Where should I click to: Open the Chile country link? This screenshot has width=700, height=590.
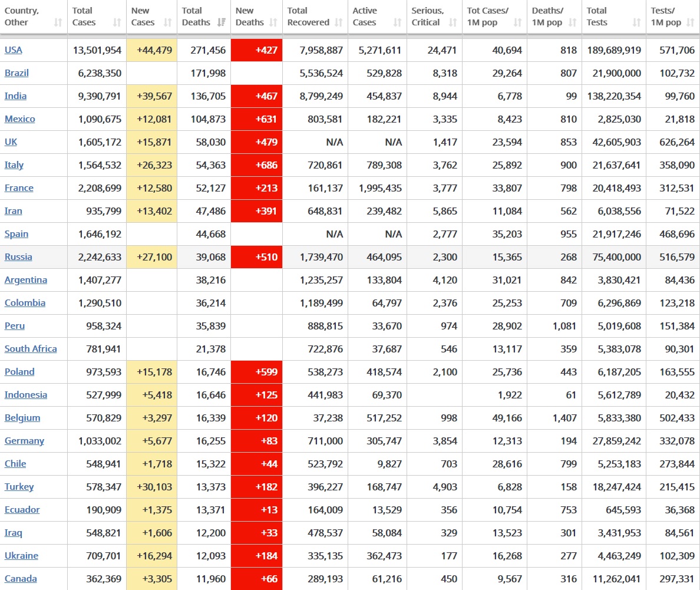15,464
